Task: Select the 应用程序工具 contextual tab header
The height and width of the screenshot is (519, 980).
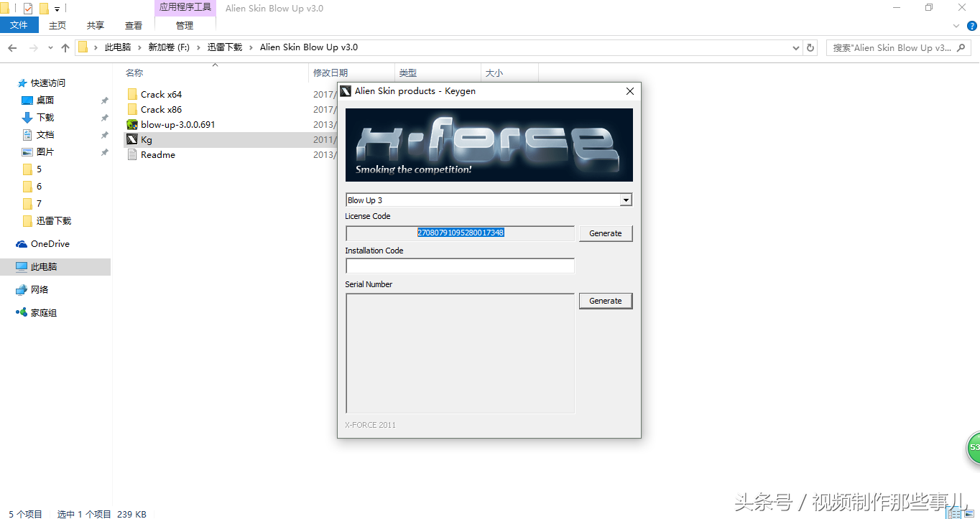Action: pos(185,7)
